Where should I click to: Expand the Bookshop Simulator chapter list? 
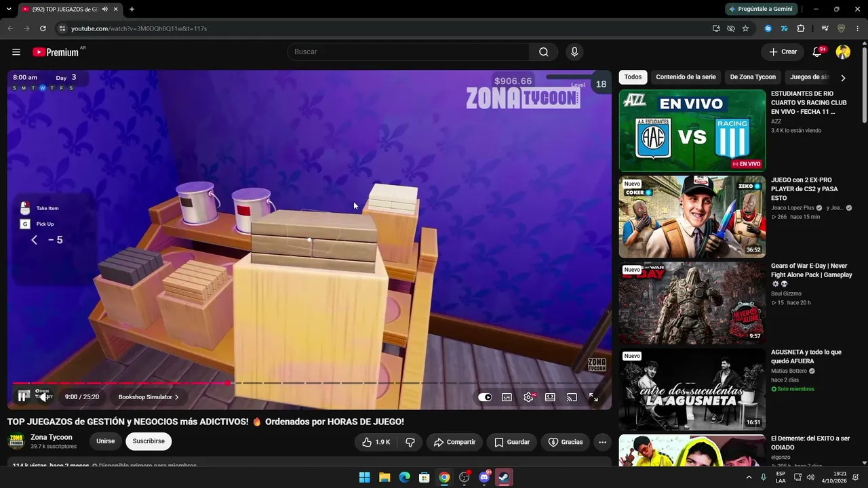coord(149,397)
